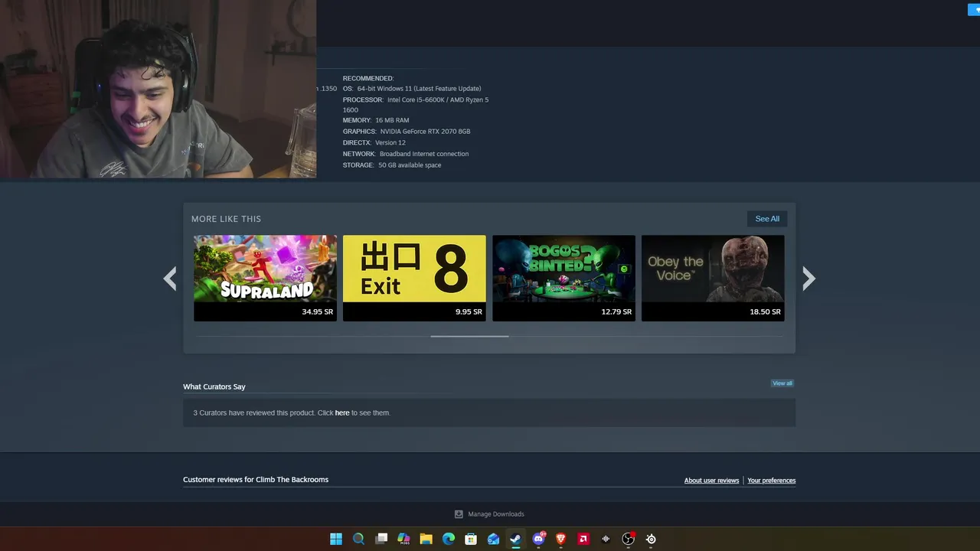This screenshot has width=980, height=551.
Task: Click the 16 MB RAM memory text
Action: [x=392, y=120]
